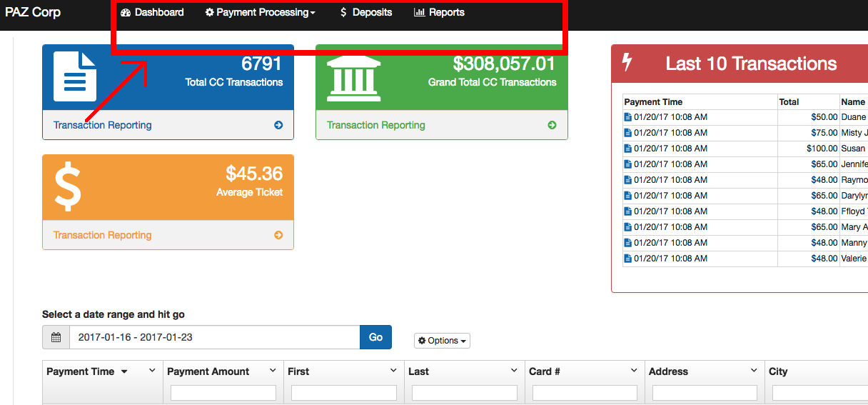Open receipt icon for Ffloyd's $48.00 transaction
Image resolution: width=868 pixels, height=405 pixels.
[628, 211]
